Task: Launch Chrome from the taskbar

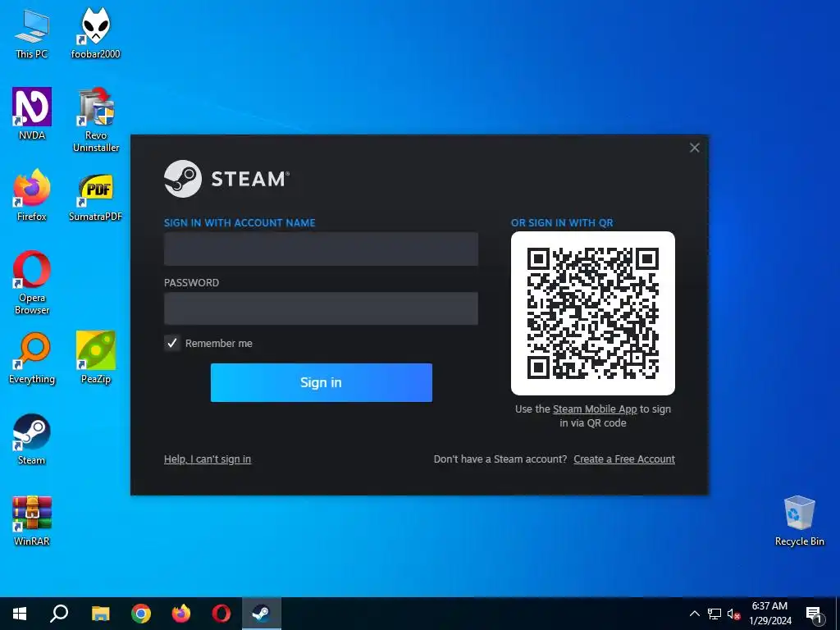Action: (141, 614)
